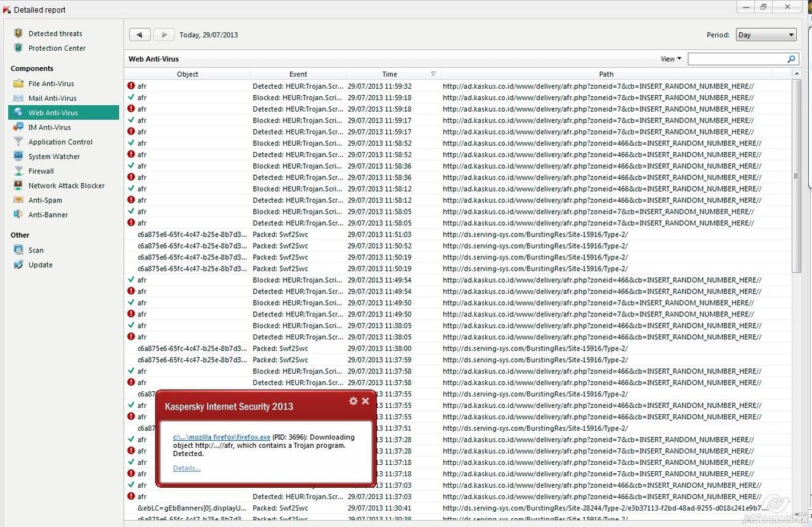The image size is (812, 527).
Task: Click the Time column sort arrow
Action: click(434, 74)
